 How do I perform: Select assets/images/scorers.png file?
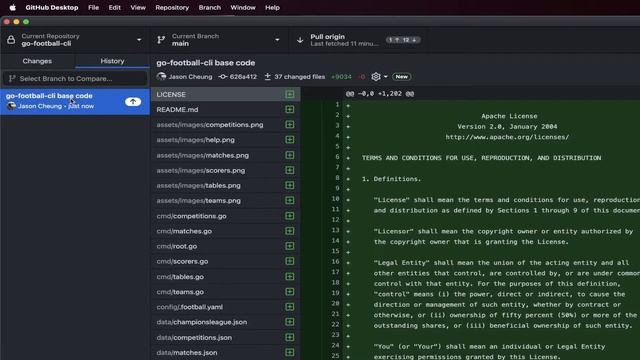click(226, 170)
